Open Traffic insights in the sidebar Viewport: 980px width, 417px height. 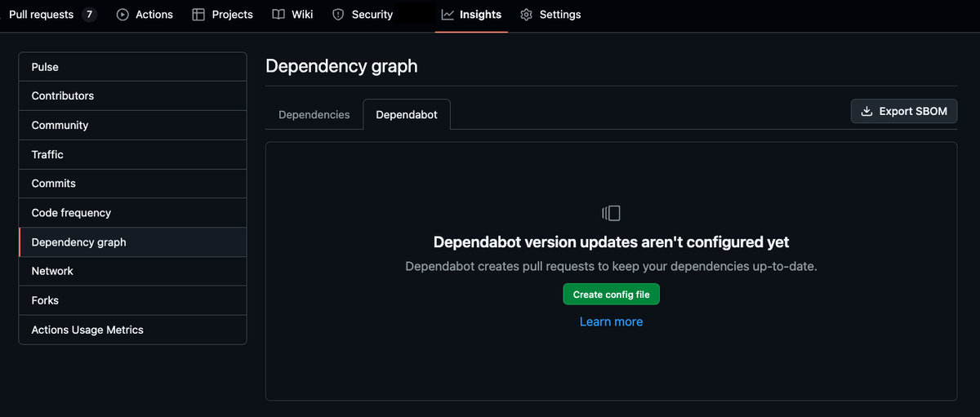(x=132, y=155)
